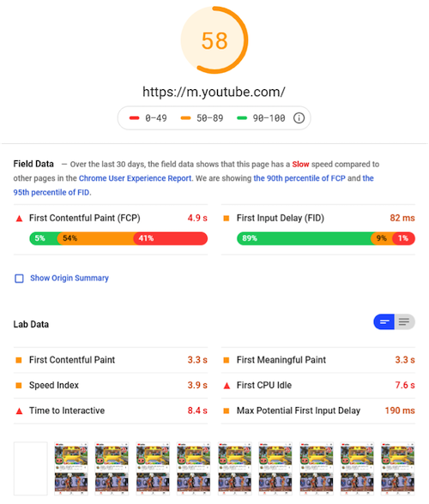Expand the Time to Interactive metric row
This screenshot has height=504, width=429.
(x=111, y=411)
